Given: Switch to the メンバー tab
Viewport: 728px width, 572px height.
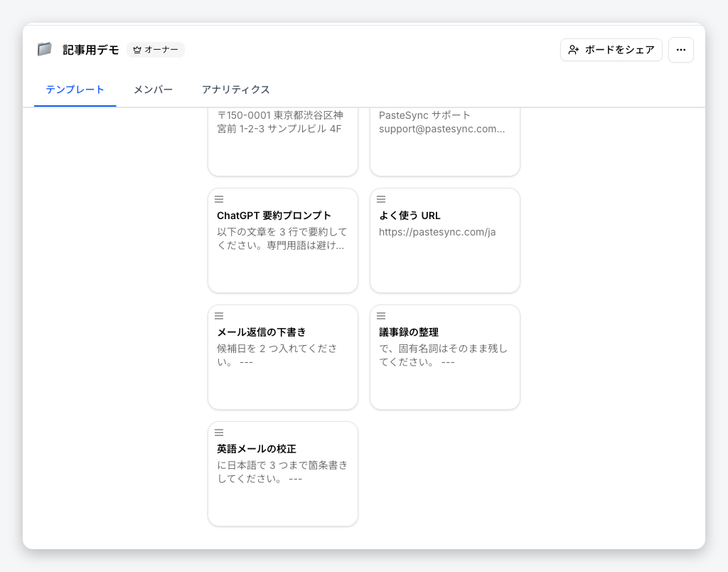Looking at the screenshot, I should click(154, 90).
